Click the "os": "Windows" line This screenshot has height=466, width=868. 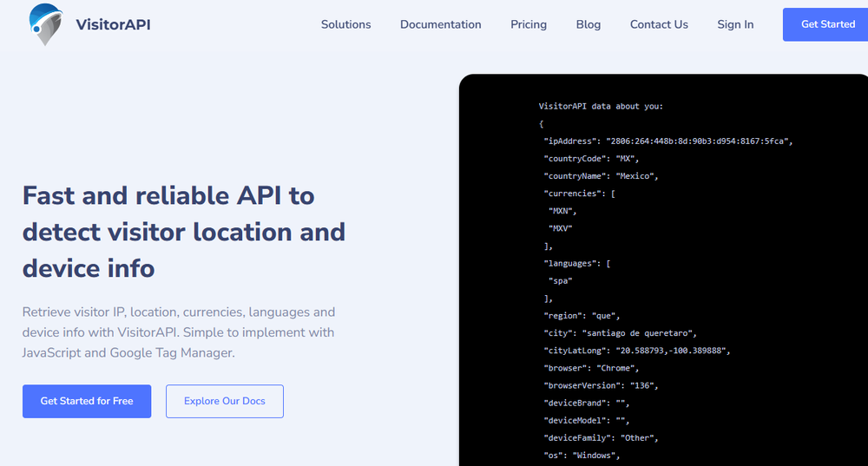click(582, 456)
